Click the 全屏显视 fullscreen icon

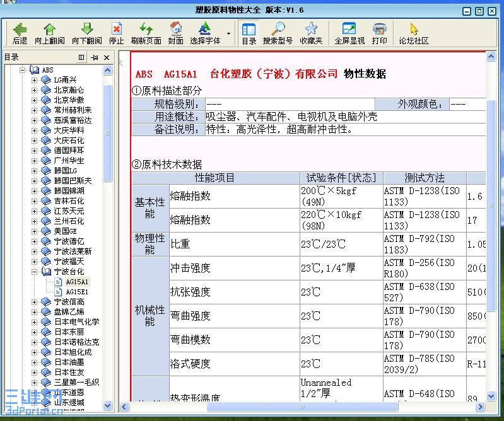point(349,33)
